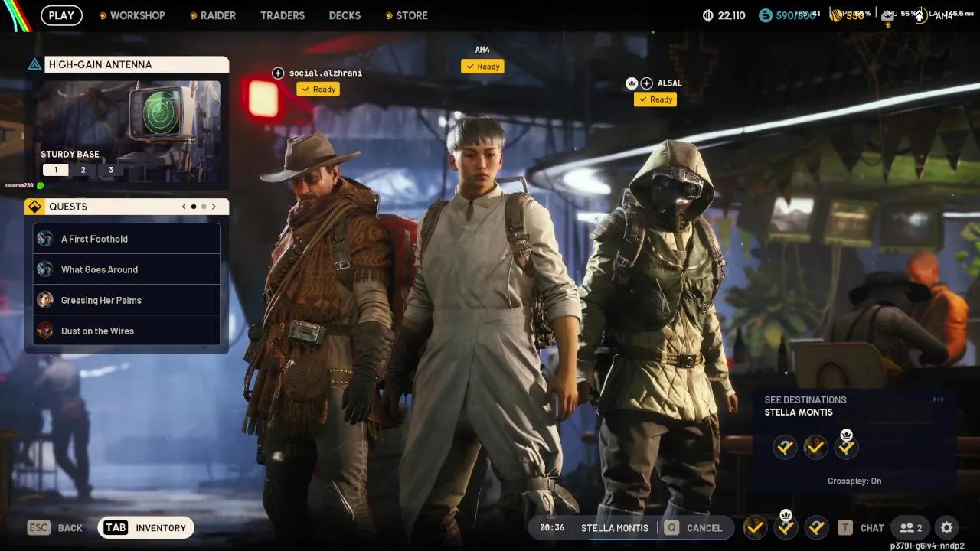Open quest Greasing Her Palms
The width and height of the screenshot is (980, 551).
127,300
